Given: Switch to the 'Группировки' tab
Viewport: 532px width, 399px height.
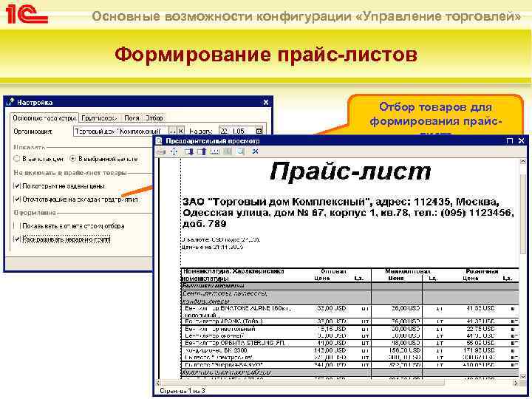Looking at the screenshot, I should 99,118.
